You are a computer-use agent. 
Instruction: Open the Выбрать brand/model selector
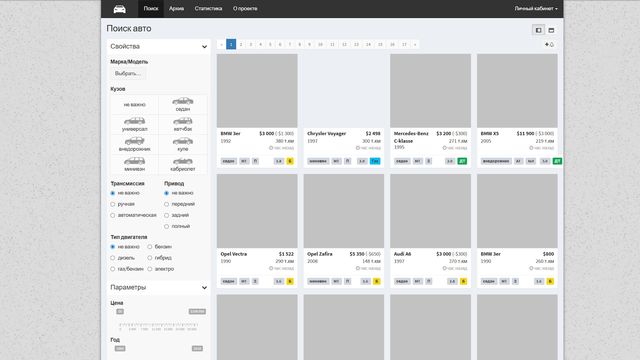coord(128,74)
